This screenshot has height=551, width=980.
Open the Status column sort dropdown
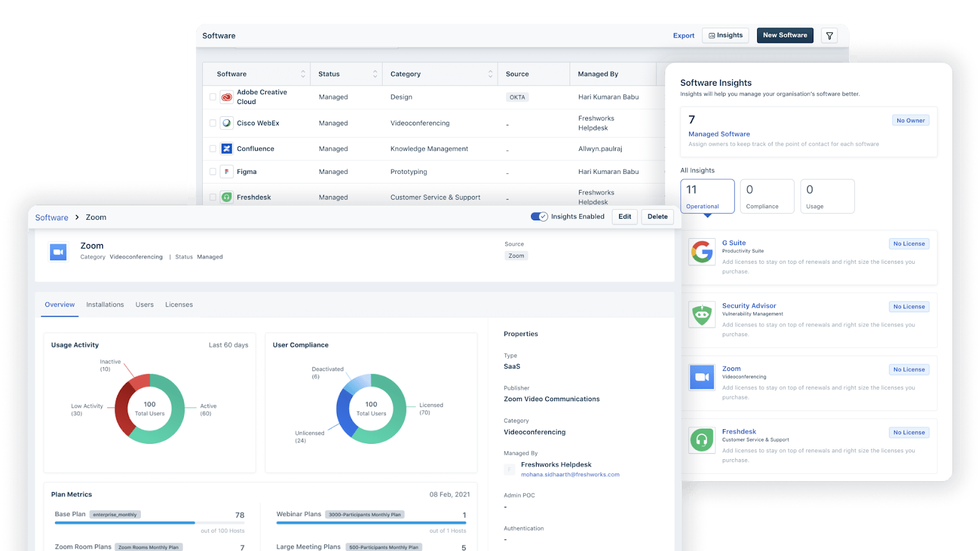coord(375,73)
